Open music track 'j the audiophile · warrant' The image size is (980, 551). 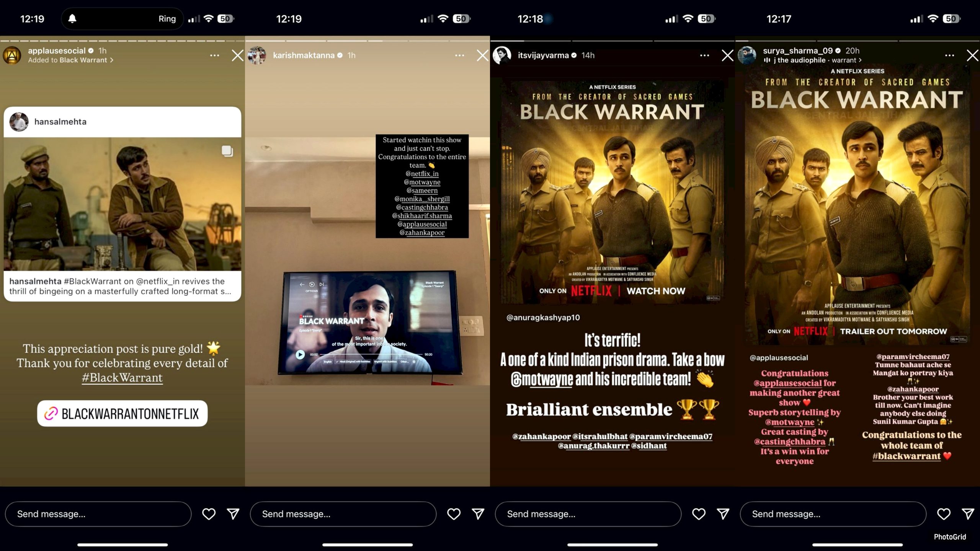(x=812, y=60)
